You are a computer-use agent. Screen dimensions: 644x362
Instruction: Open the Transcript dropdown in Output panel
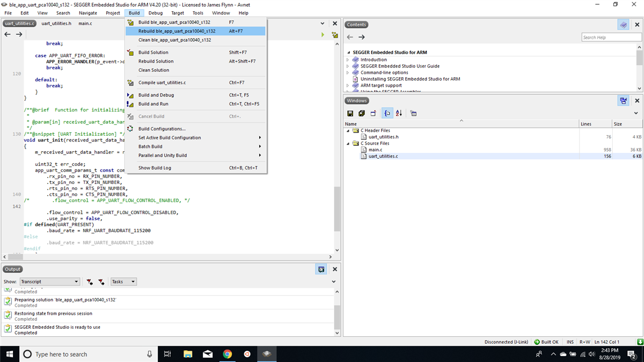[49, 282]
